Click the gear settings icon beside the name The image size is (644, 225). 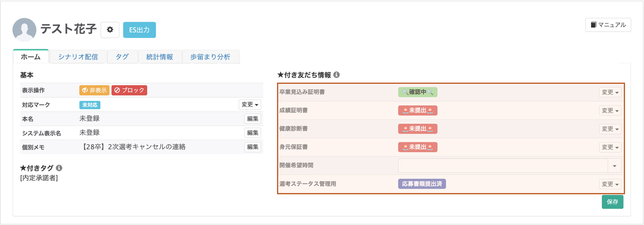(x=110, y=30)
